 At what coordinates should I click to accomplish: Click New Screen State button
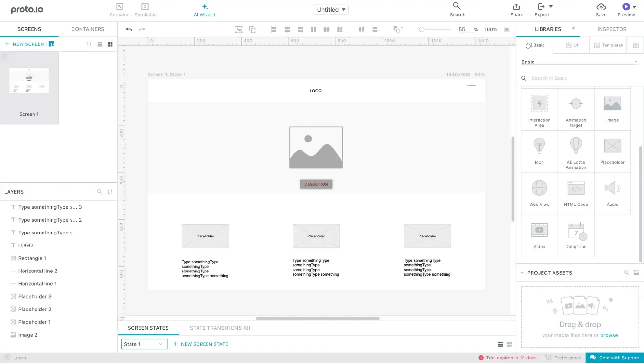click(201, 344)
